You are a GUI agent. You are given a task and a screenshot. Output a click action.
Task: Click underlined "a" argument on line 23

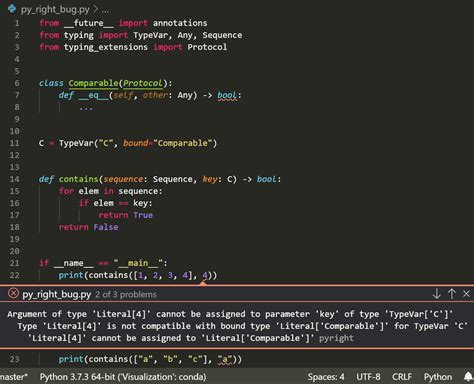[225, 359]
